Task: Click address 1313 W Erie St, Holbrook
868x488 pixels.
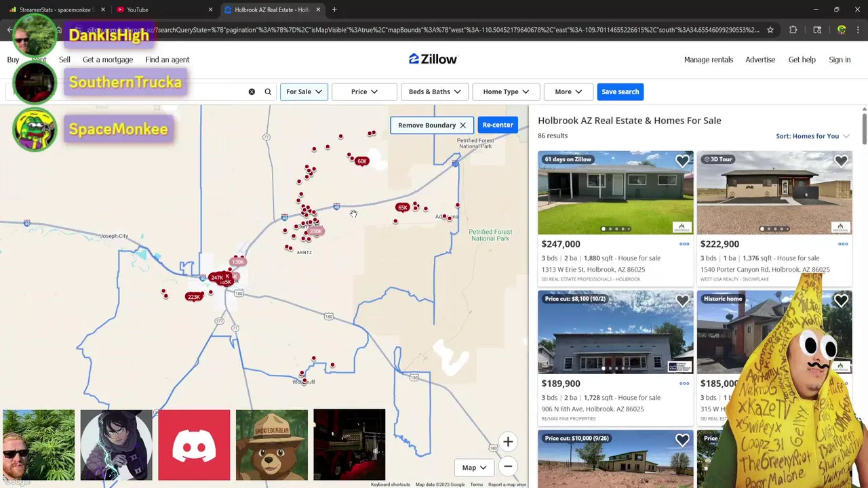Action: click(x=593, y=269)
